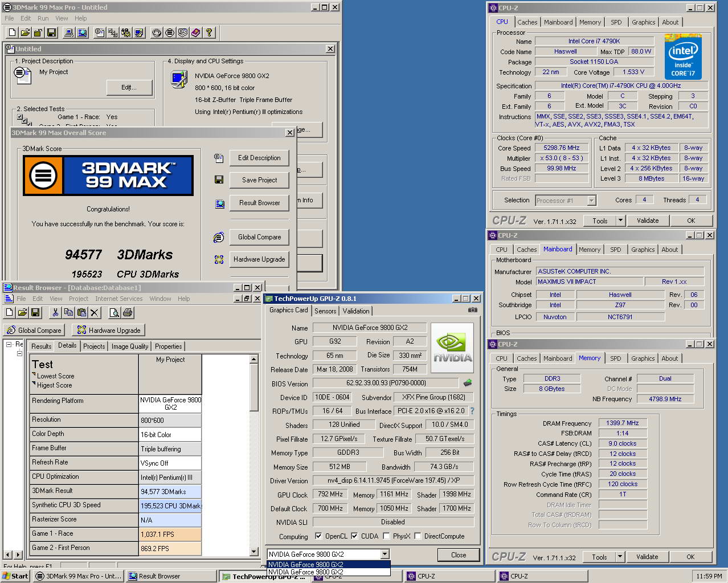Viewport: 728px width, 583px height.
Task: Switch to Graphics tab in top CPU-Z window
Action: [x=643, y=22]
